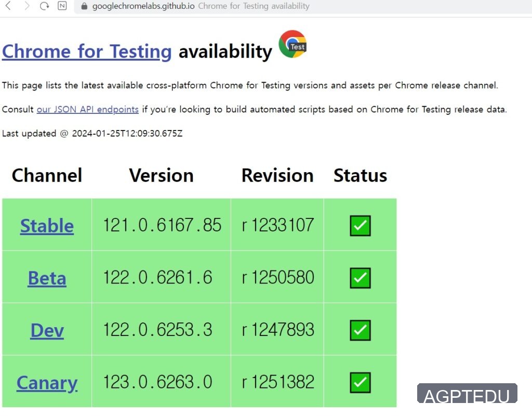Click revision r1250580
Screen dimensions: 532x416
[278, 278]
